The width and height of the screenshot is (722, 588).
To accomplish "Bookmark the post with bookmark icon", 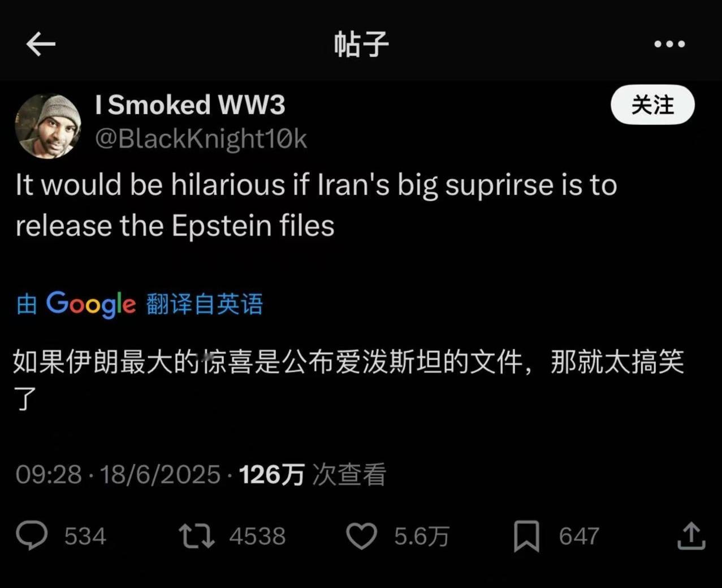I will (x=526, y=536).
